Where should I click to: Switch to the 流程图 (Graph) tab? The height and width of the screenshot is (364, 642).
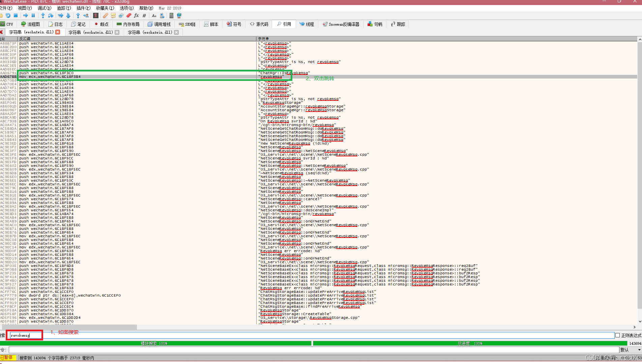tap(30, 24)
